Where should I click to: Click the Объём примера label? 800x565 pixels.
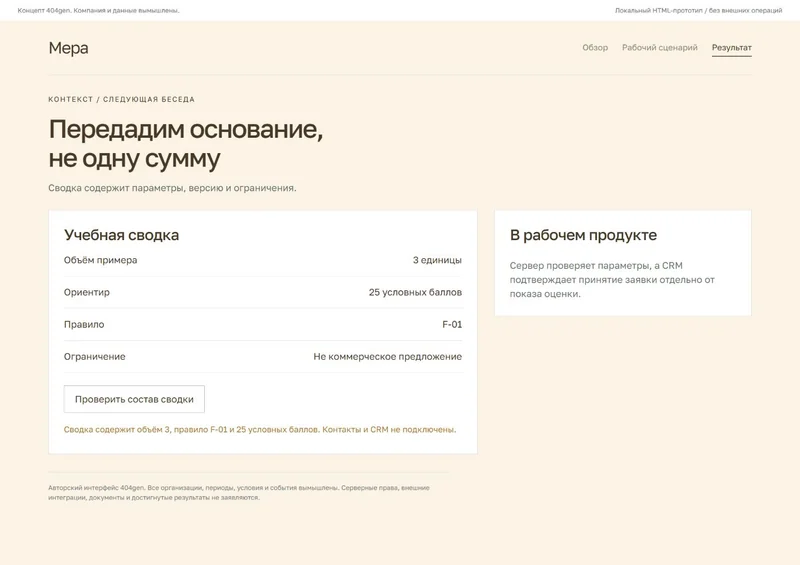tap(101, 260)
